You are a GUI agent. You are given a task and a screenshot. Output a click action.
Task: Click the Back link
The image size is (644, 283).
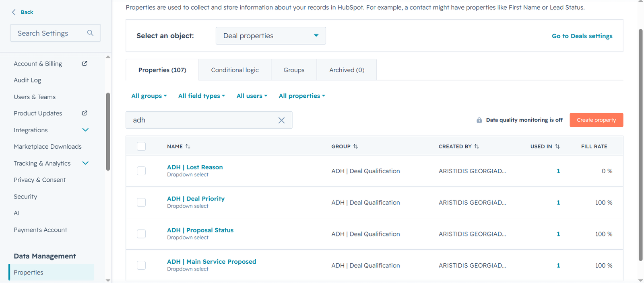click(x=27, y=12)
